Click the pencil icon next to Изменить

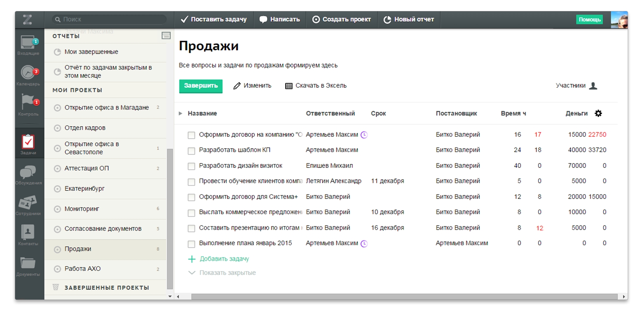[x=237, y=86]
